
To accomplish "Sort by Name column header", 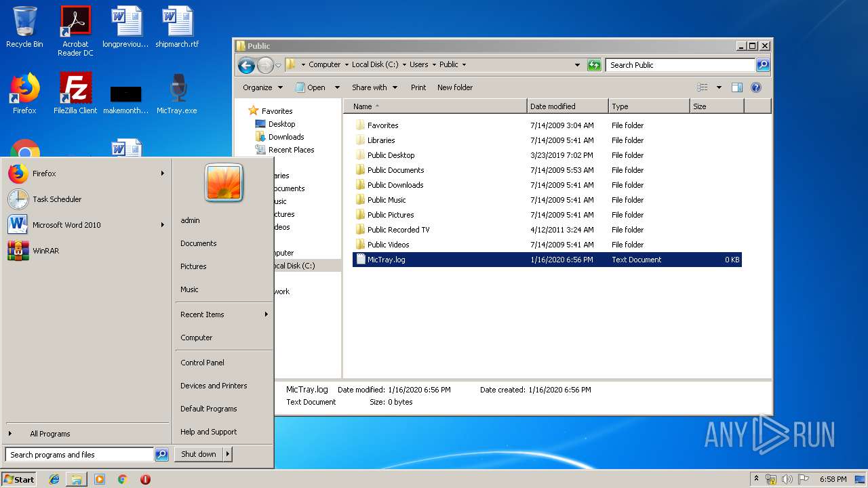I will tap(435, 106).
